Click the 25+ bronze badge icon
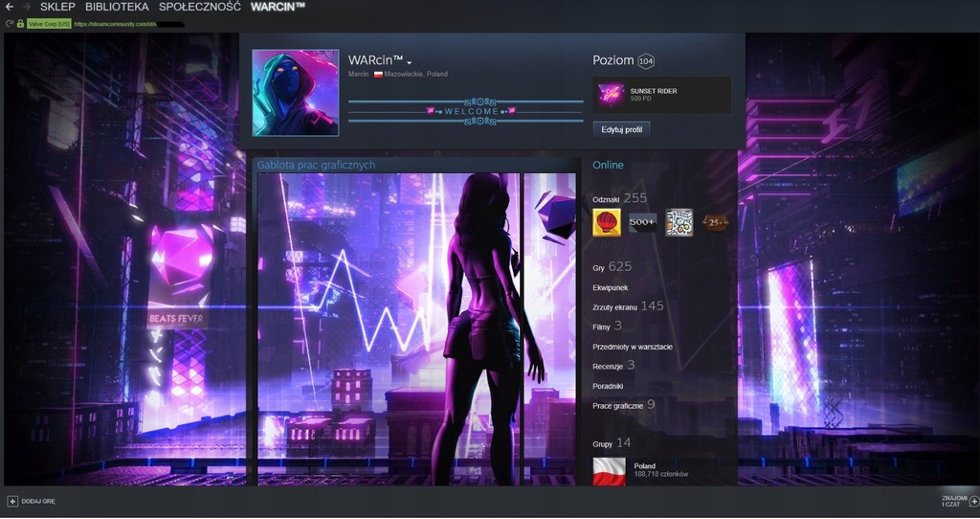This screenshot has height=519, width=980. click(715, 222)
